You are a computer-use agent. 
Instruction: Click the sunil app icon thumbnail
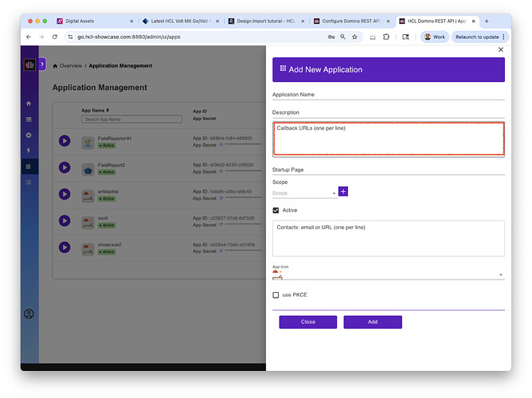tap(88, 223)
